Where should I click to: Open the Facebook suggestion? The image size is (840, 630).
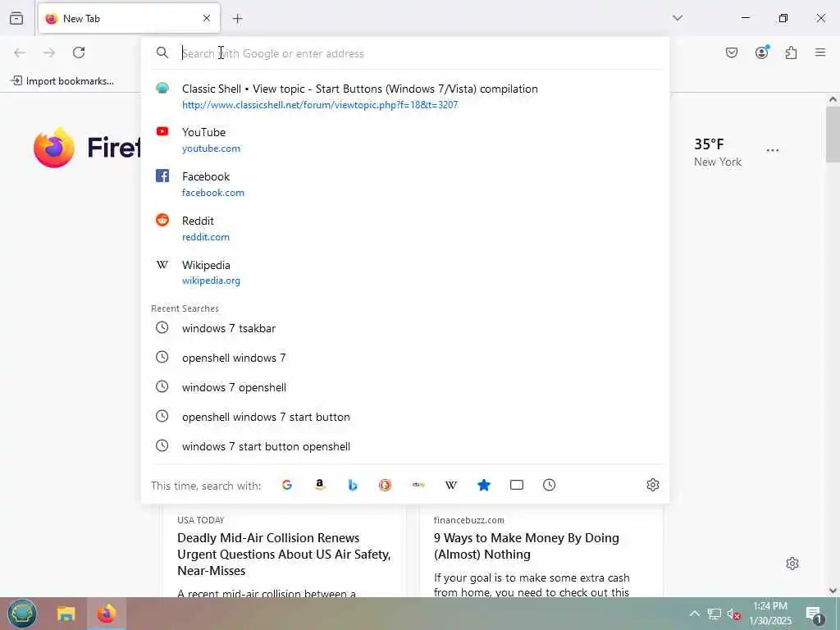coord(405,184)
